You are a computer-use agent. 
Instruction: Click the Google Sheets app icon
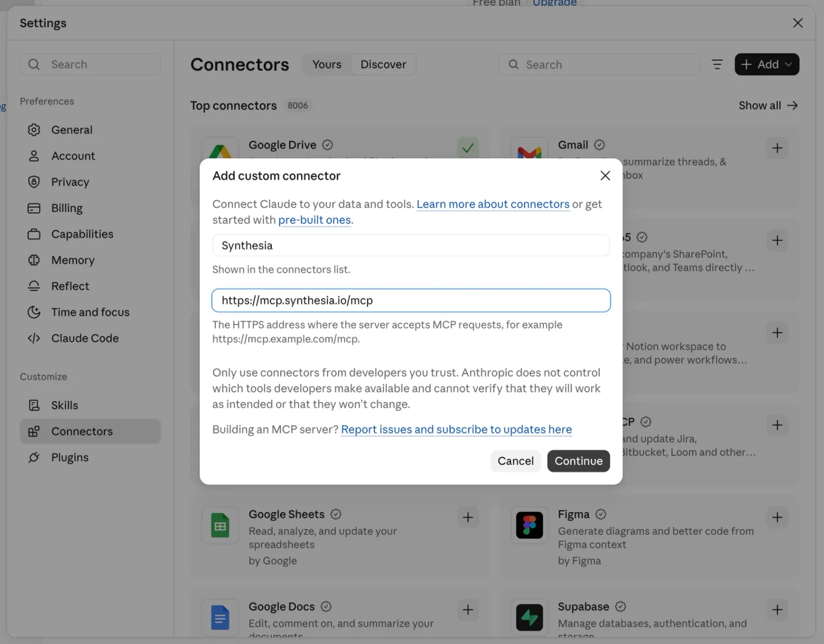[220, 526]
